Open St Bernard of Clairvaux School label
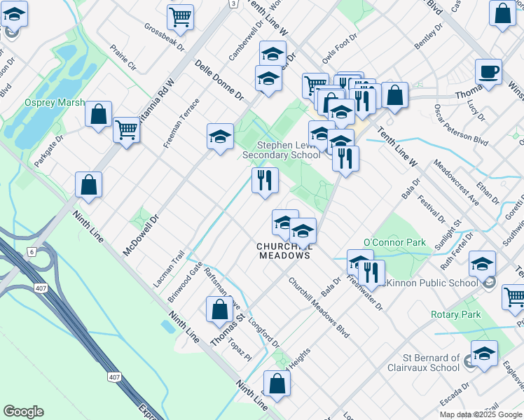The height and width of the screenshot is (420, 524). pos(423,363)
